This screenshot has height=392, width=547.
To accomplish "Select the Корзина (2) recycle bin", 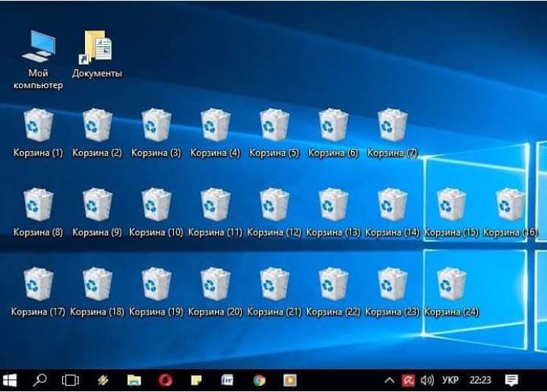I will click(97, 132).
